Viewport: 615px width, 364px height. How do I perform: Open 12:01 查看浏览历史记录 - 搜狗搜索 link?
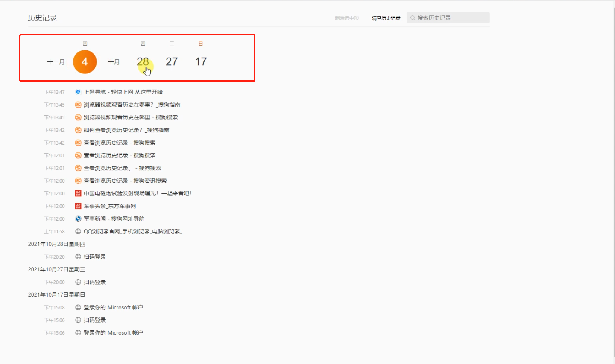pyautogui.click(x=120, y=155)
